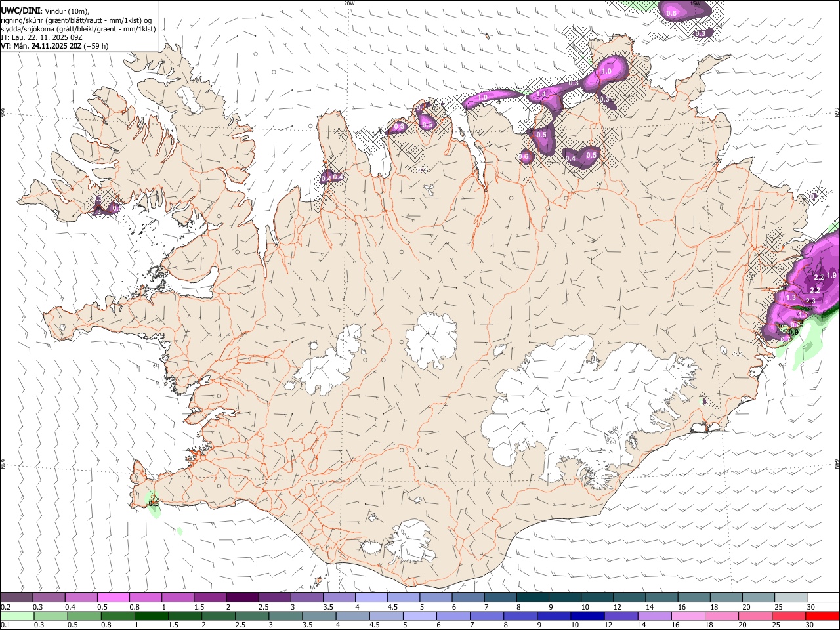Click the '20W' longitude label
The height and width of the screenshot is (630, 840).
coord(349,3)
